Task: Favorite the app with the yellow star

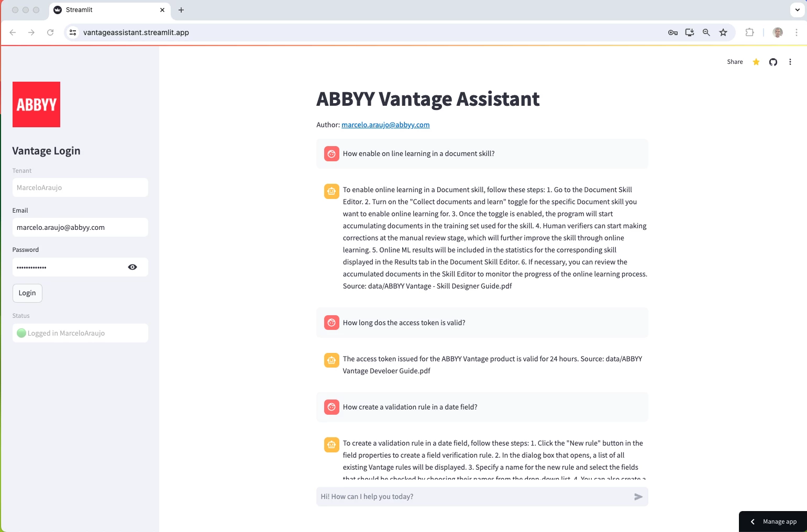Action: click(x=756, y=62)
